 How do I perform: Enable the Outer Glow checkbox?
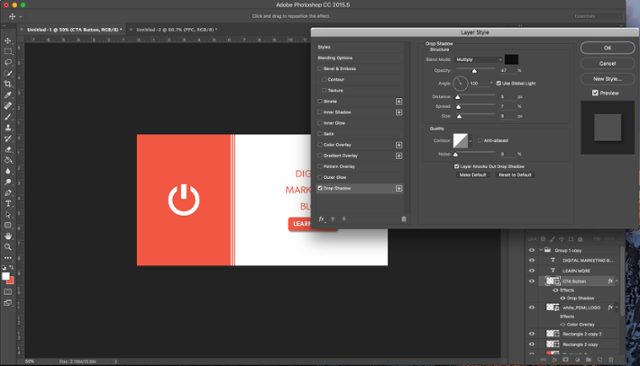point(320,177)
